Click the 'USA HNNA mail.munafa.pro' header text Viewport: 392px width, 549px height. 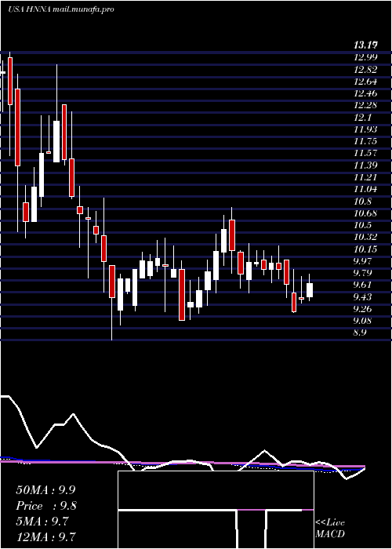coord(61,9)
